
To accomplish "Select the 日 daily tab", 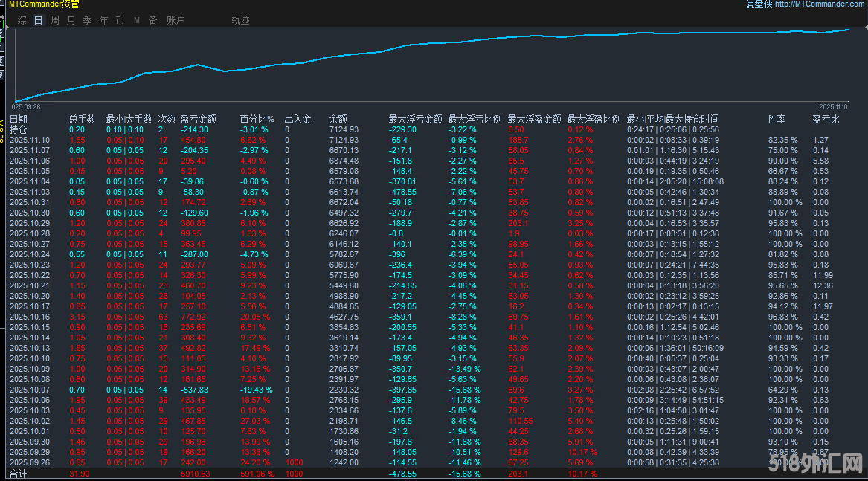I will 39,20.
